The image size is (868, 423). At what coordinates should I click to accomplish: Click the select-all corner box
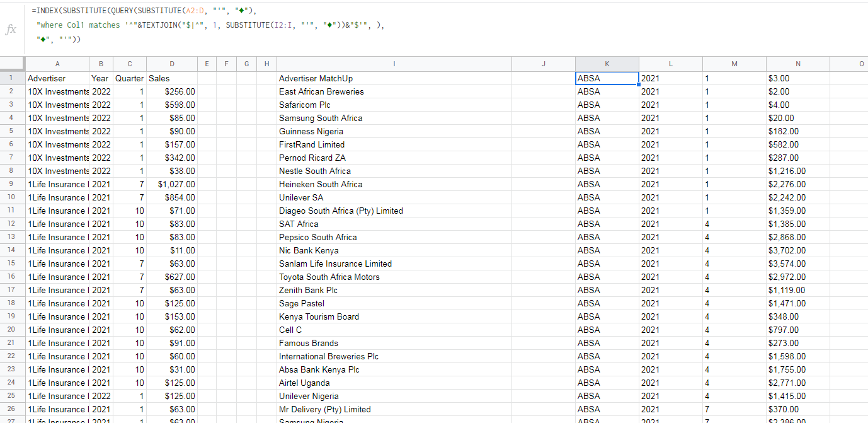(12, 64)
